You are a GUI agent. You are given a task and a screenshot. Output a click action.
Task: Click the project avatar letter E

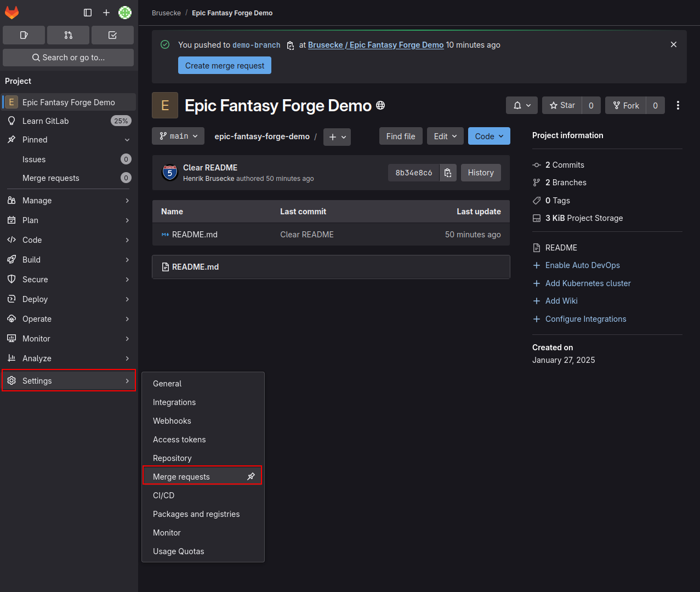165,105
